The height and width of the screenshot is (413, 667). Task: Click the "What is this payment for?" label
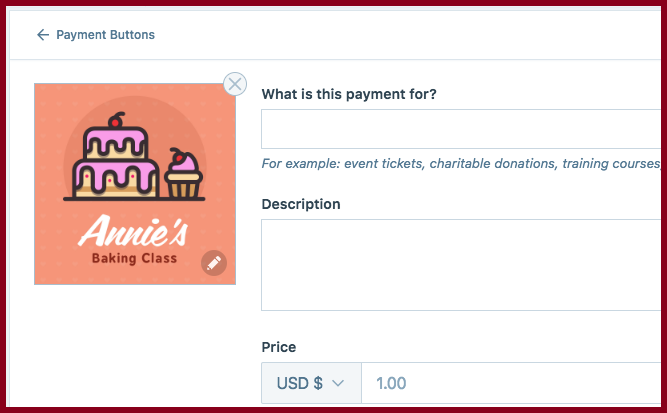(349, 94)
